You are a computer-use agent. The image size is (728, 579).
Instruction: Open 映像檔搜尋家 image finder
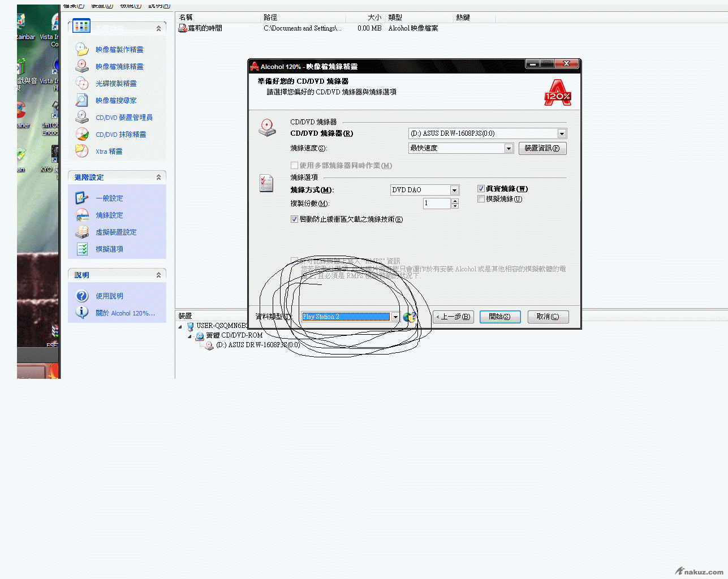click(x=116, y=101)
